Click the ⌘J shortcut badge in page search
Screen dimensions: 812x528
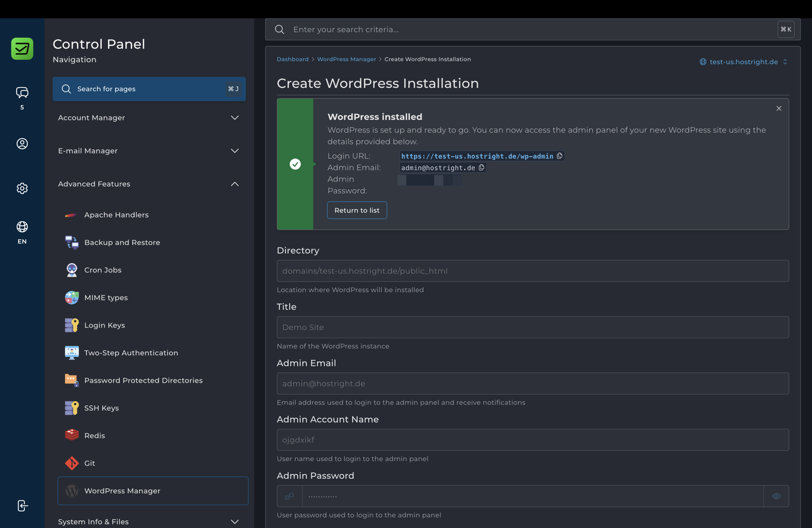click(x=234, y=89)
